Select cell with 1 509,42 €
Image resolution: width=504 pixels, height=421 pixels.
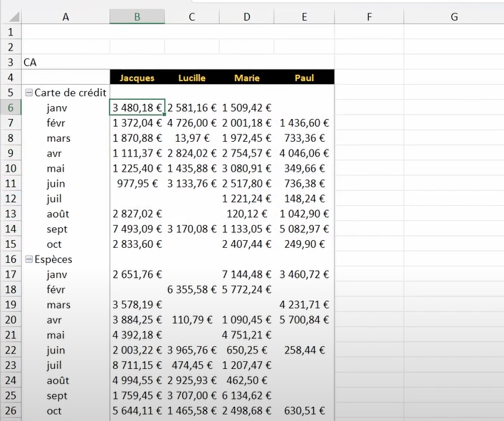coord(247,108)
